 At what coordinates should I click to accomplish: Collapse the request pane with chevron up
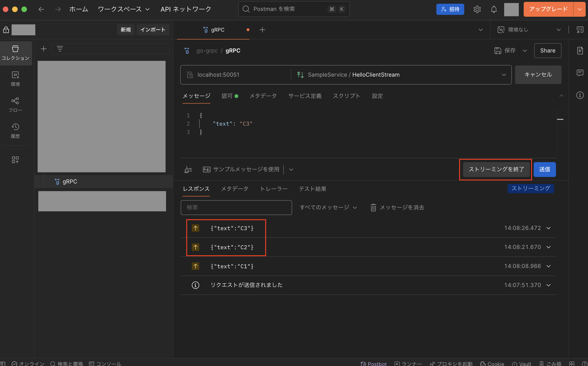click(561, 96)
